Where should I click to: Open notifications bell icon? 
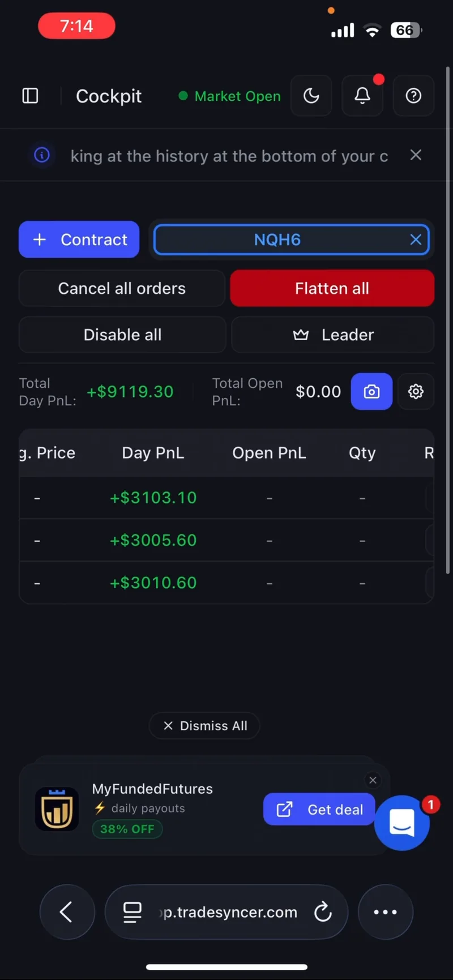click(x=362, y=96)
